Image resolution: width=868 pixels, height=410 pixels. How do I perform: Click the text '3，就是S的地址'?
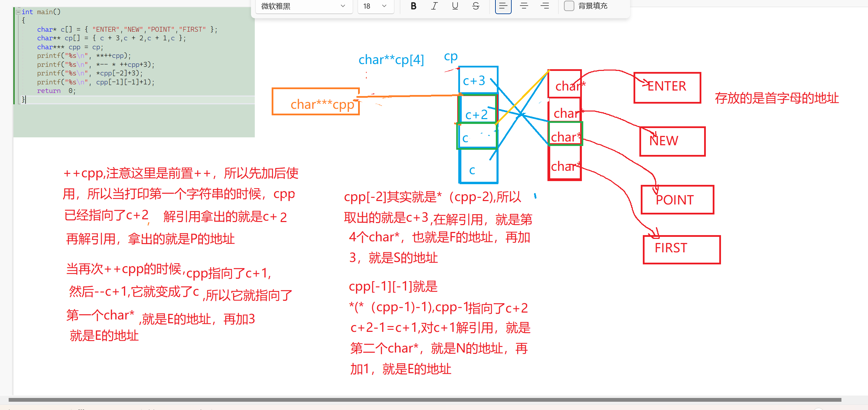click(x=393, y=257)
